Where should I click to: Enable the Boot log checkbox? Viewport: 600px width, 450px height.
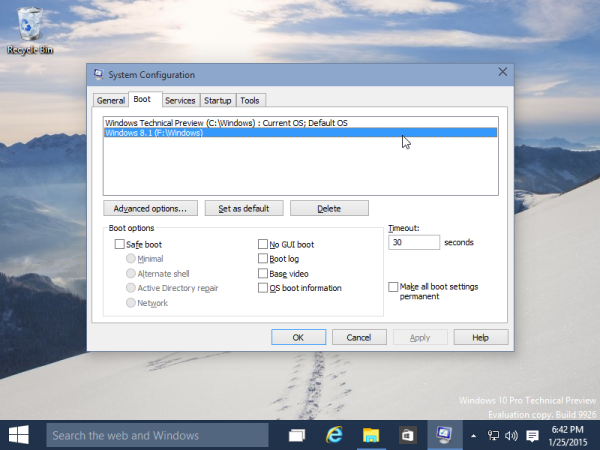[x=263, y=259]
